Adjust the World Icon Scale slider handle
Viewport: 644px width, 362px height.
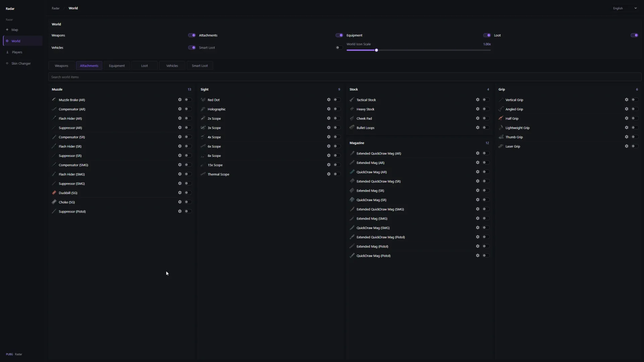pos(376,50)
